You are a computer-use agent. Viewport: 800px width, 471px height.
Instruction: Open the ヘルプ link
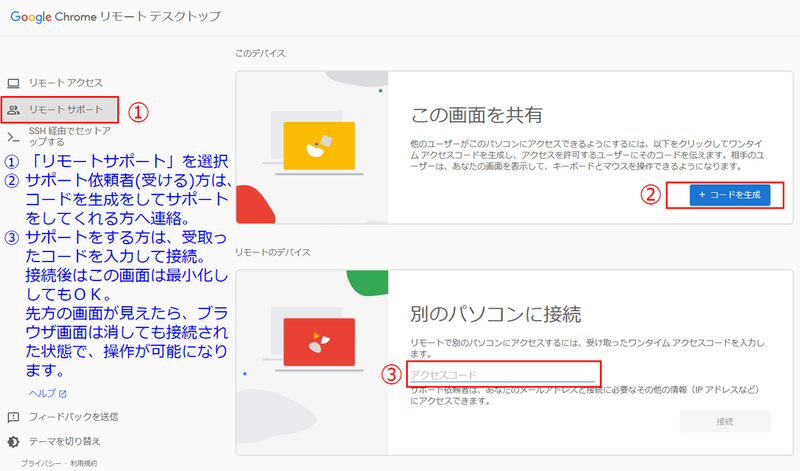(42, 393)
